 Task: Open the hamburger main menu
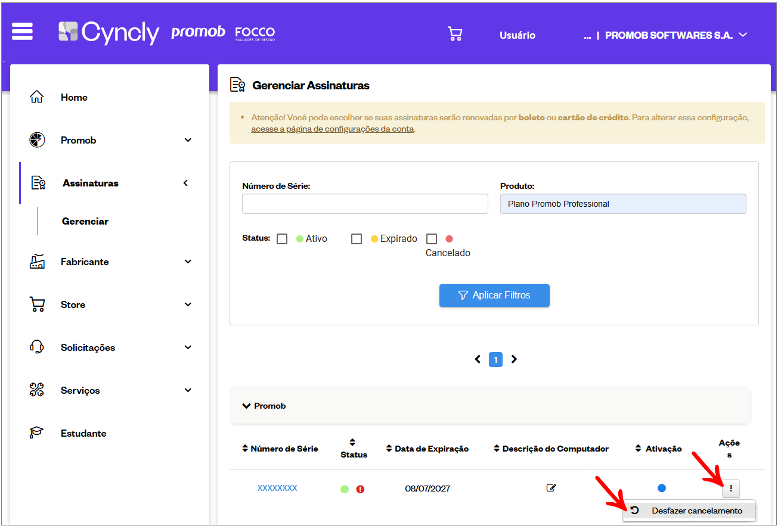click(x=22, y=31)
